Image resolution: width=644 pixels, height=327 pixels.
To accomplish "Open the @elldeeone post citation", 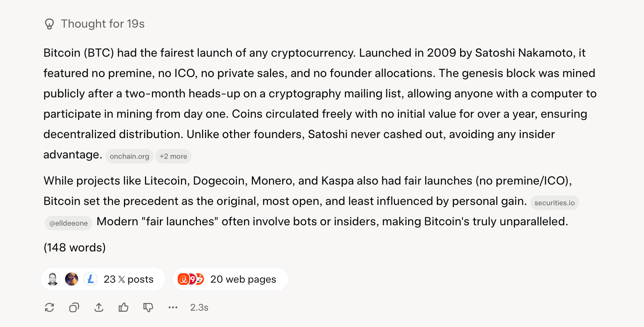I will (x=68, y=223).
